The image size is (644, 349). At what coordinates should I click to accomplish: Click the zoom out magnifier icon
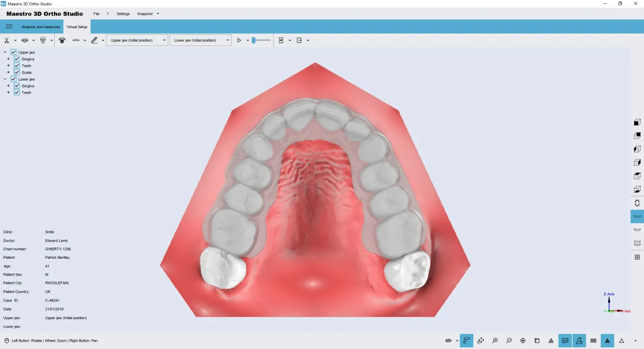point(509,341)
